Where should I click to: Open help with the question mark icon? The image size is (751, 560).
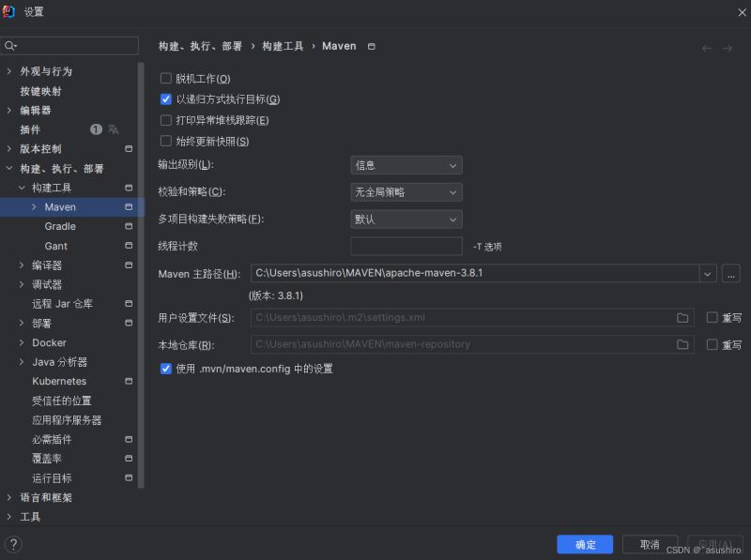[x=13, y=544]
